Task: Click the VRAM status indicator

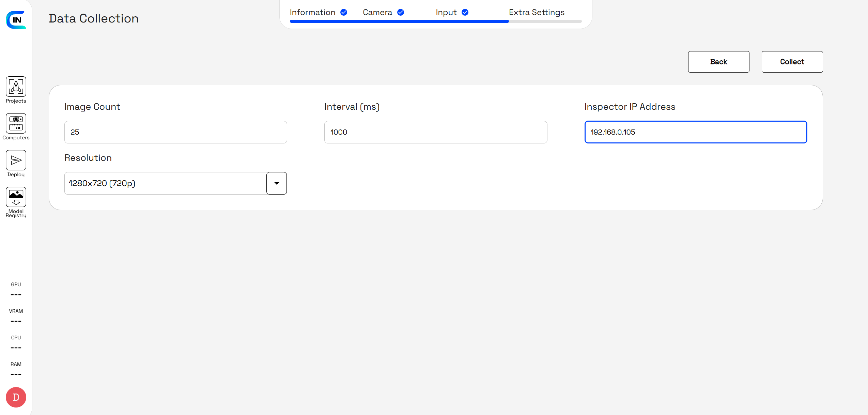Action: coord(16,316)
